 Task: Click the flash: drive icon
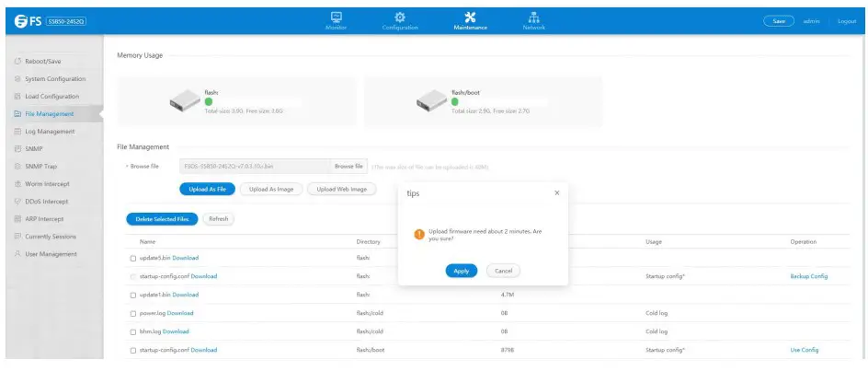(x=185, y=99)
